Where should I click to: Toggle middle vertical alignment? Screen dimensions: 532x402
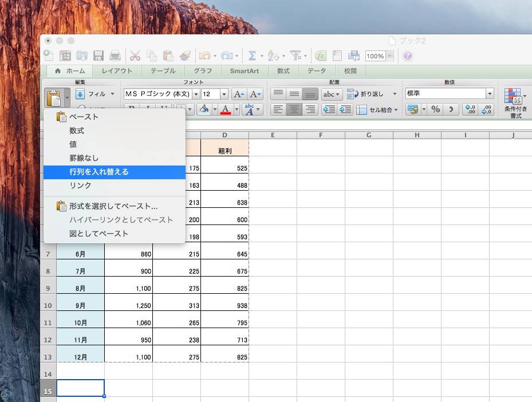click(x=294, y=94)
